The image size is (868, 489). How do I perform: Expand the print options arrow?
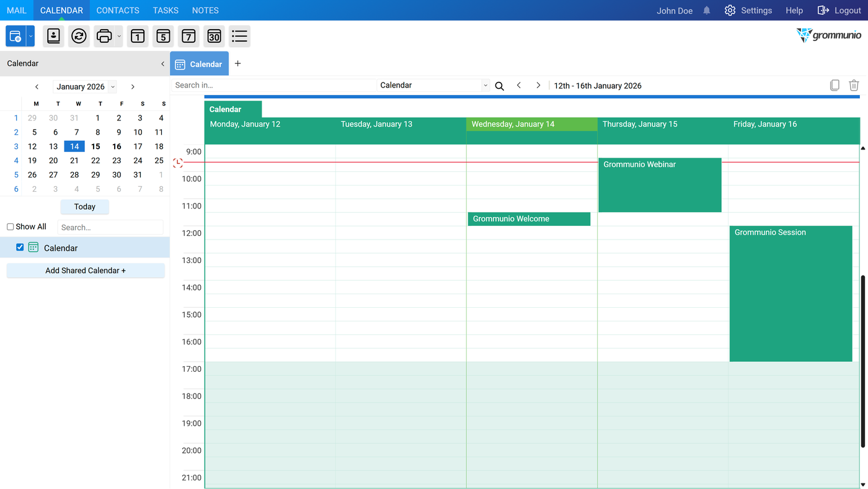[x=119, y=37]
